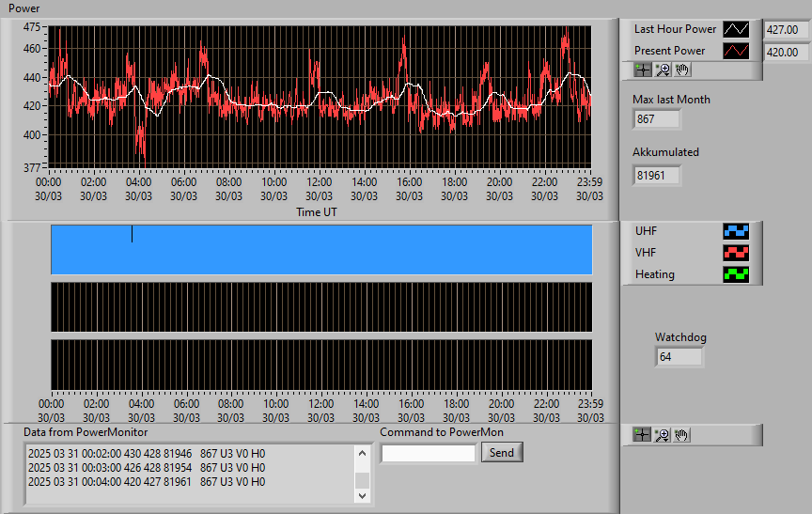The image size is (812, 514).
Task: Click the Max last Month value field
Action: tap(656, 119)
